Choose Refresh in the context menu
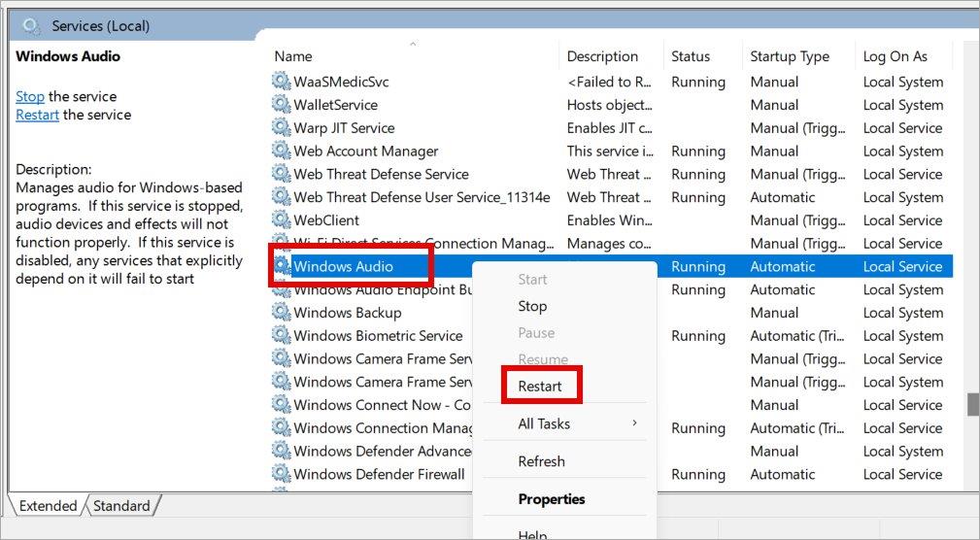The image size is (980, 540). pos(541,461)
